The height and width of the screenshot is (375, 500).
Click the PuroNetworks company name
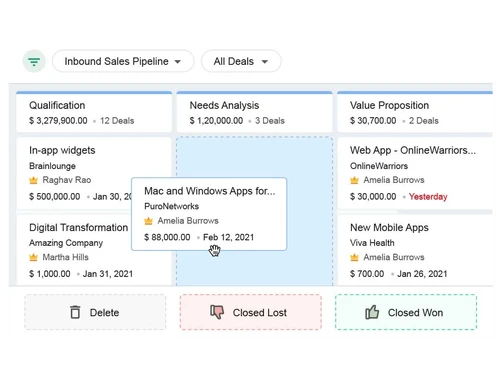pyautogui.click(x=171, y=206)
